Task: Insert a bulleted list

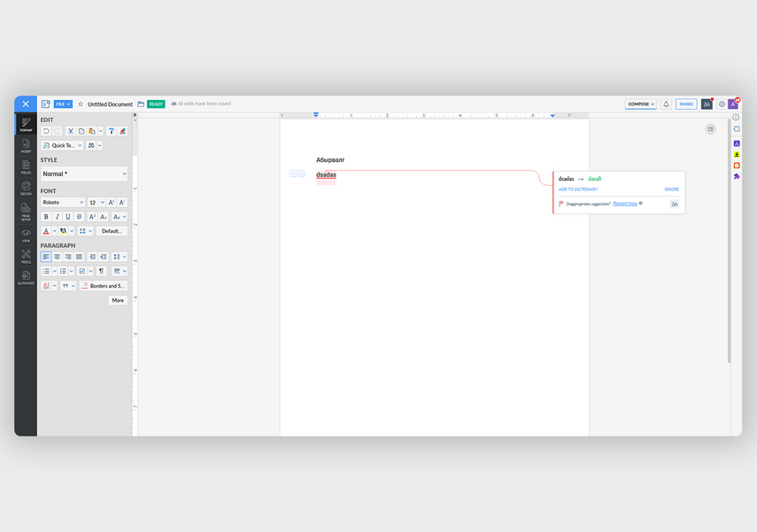Action: point(46,271)
